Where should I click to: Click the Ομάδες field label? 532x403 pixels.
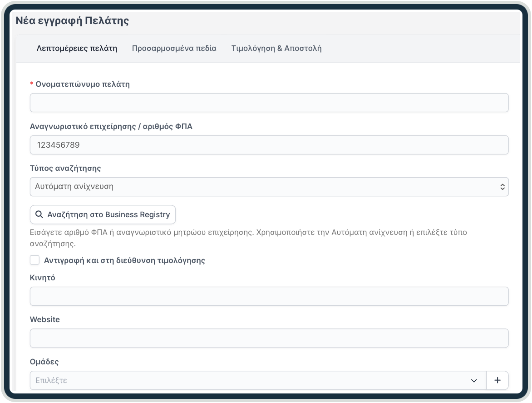[44, 362]
